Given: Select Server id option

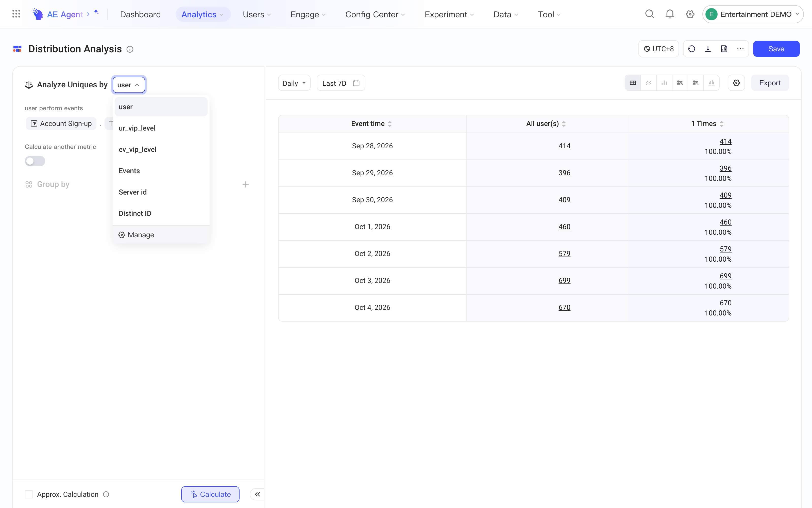Looking at the screenshot, I should point(161,192).
